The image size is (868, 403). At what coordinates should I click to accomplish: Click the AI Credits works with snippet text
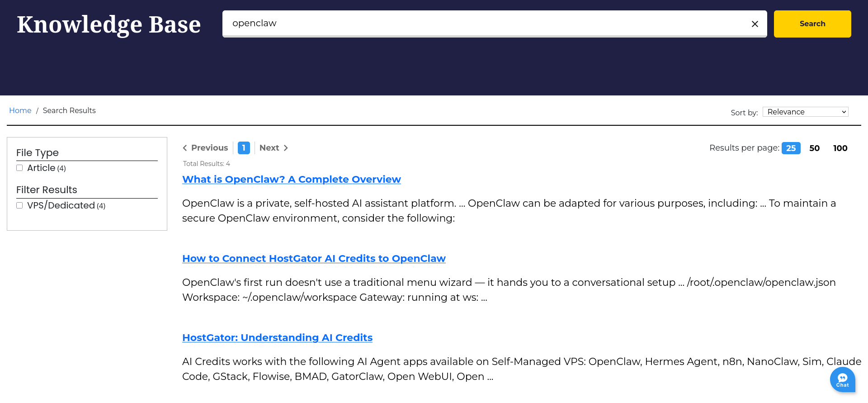pos(522,369)
